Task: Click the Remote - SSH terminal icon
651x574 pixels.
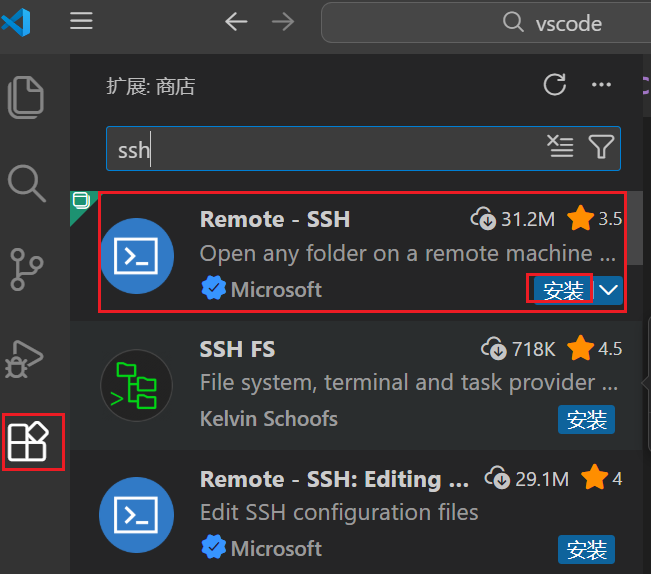Action: [x=137, y=256]
